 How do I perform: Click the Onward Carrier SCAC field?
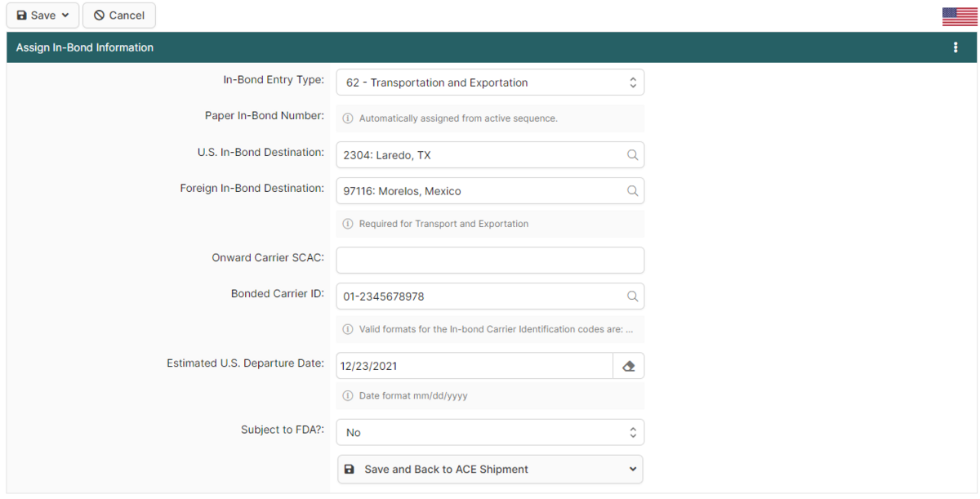(x=490, y=261)
